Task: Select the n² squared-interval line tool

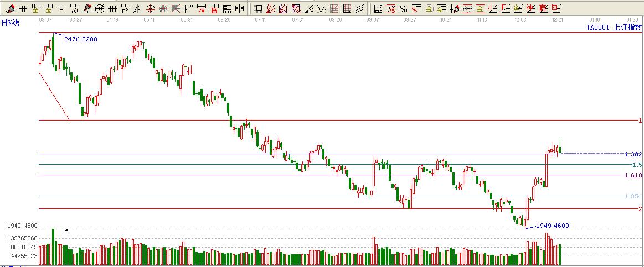Action: [125, 8]
